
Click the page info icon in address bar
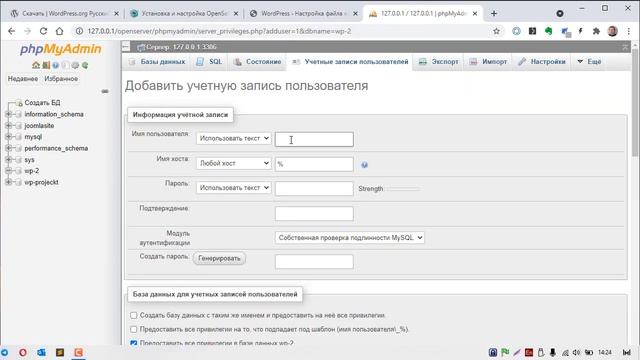(x=80, y=31)
